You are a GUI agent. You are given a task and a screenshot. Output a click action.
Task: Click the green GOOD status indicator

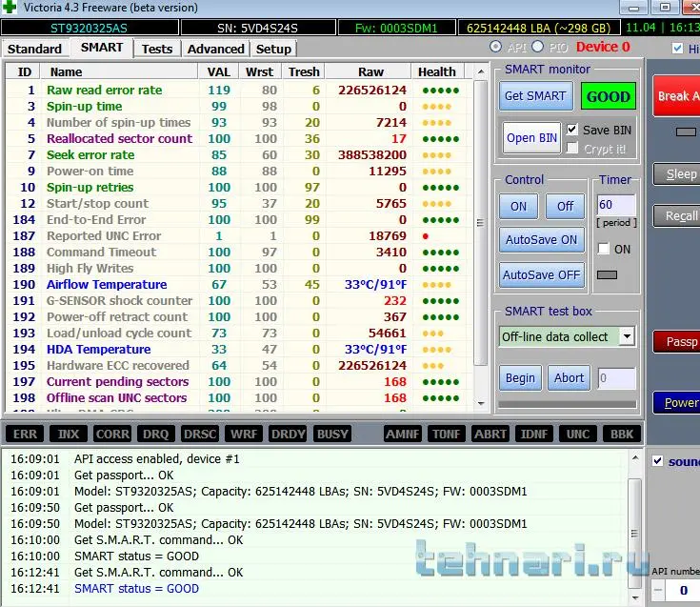pos(608,96)
